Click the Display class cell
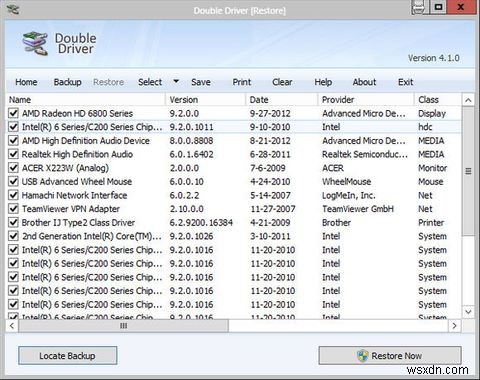Screen dimensions: 480x380 click(432, 113)
